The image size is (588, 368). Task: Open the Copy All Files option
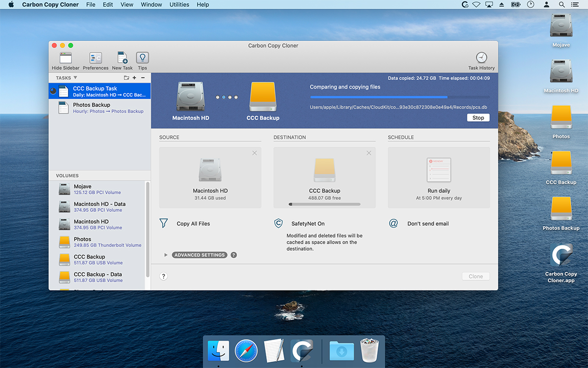[193, 224]
